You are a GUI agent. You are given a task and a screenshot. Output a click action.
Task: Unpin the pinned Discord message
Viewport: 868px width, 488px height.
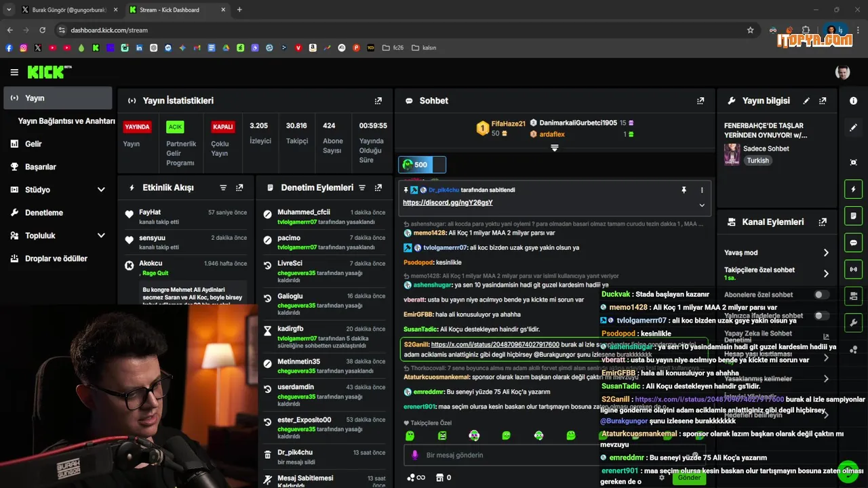pyautogui.click(x=684, y=190)
